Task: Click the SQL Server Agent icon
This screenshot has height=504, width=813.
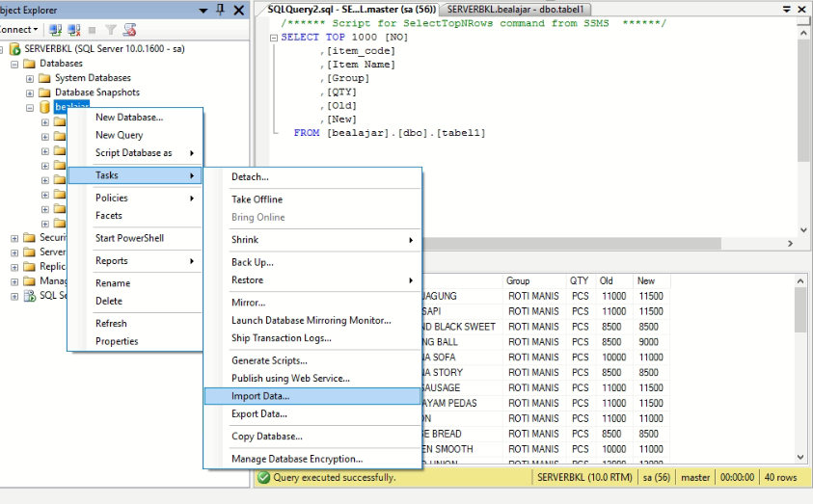Action: pos(30,296)
